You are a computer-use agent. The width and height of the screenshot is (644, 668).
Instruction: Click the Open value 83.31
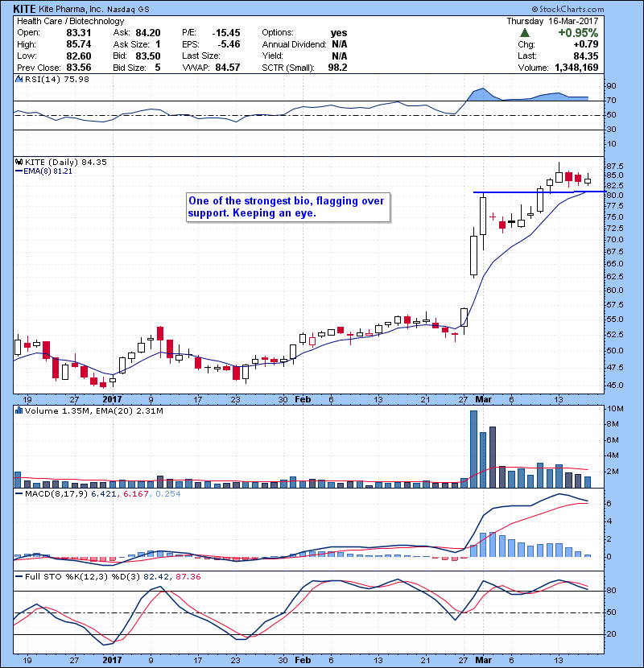coord(78,33)
